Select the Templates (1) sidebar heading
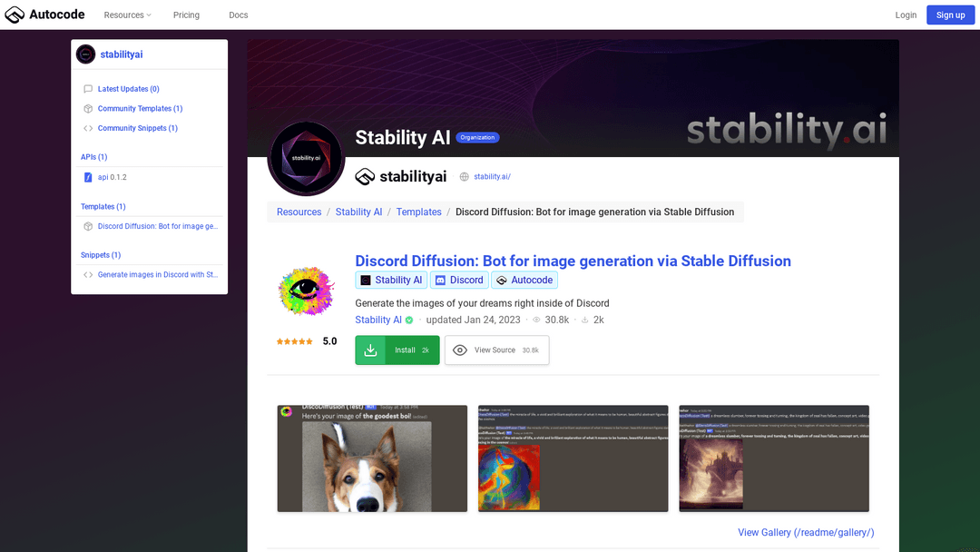Viewport: 980px width, 552px height. coord(103,206)
